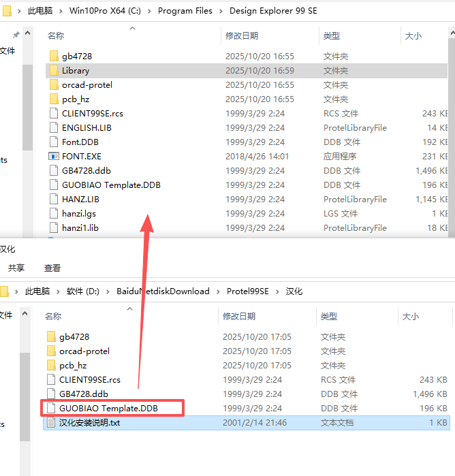Screen dimensions: 455x476
Task: Select the hanzi1.lib file icon
Action: (54, 227)
